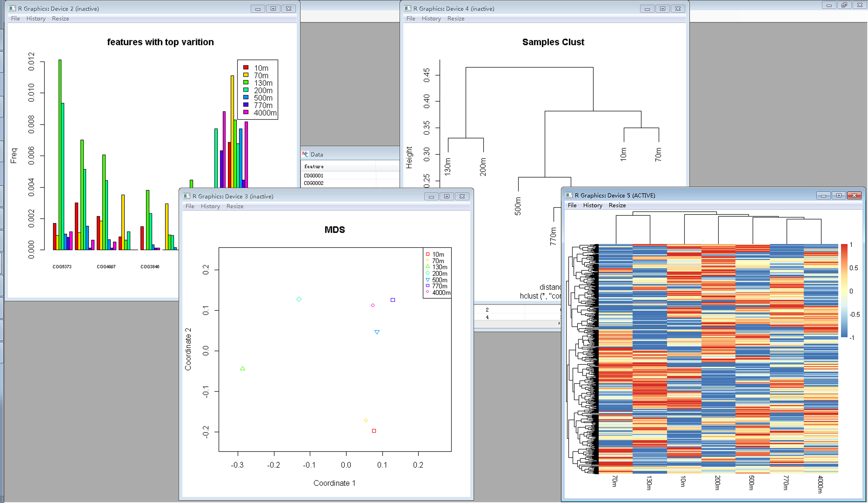This screenshot has width=868, height=503.
Task: Select the COG0001 cell in Data table
Action: point(314,176)
